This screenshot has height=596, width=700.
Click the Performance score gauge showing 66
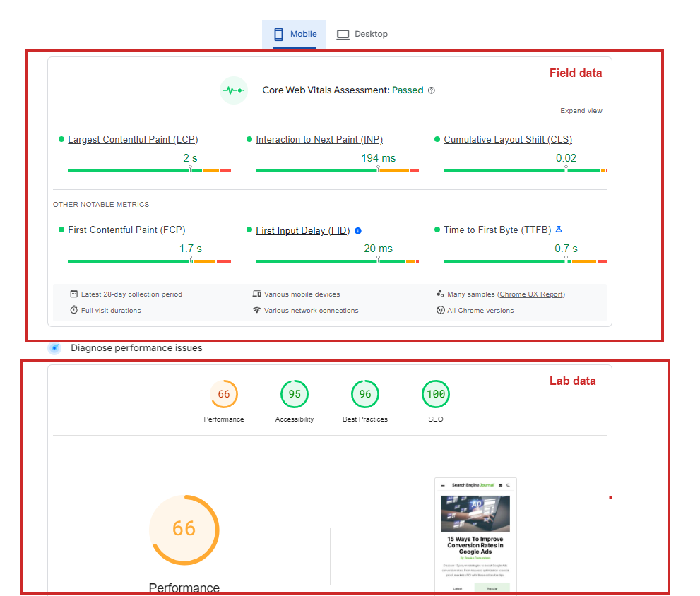[184, 530]
